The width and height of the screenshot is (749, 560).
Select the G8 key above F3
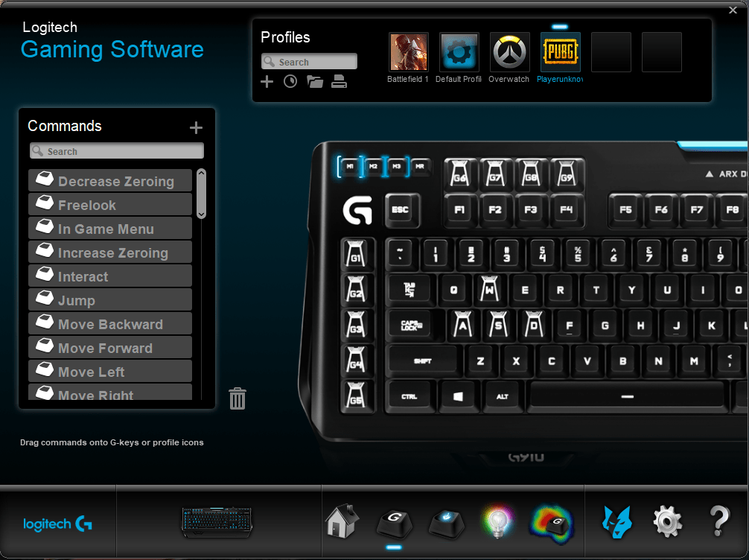click(x=531, y=174)
